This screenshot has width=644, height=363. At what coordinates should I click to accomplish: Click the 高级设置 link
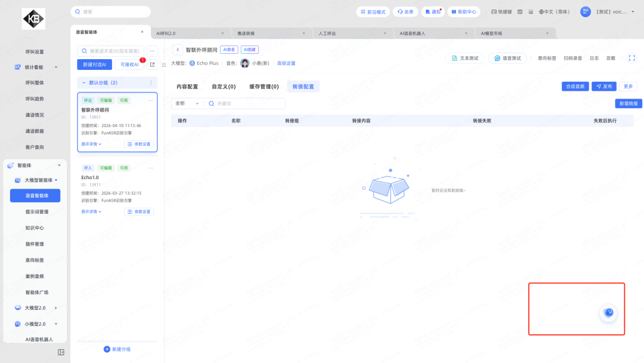[286, 63]
